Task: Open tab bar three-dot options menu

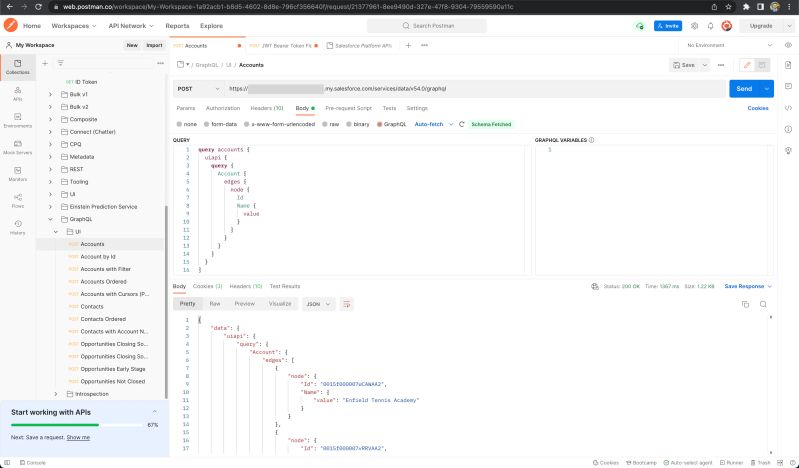Action: coord(424,45)
